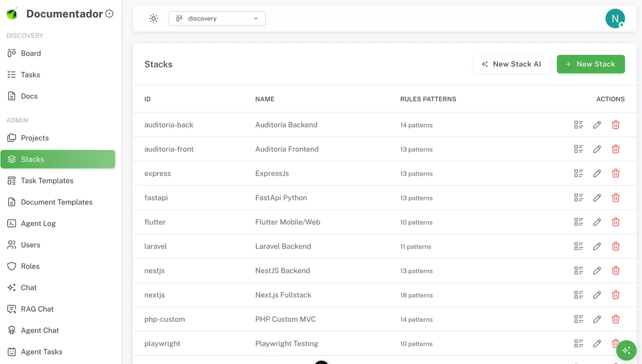This screenshot has height=364, width=642.
Task: Navigate to Projects
Action: coord(58,138)
